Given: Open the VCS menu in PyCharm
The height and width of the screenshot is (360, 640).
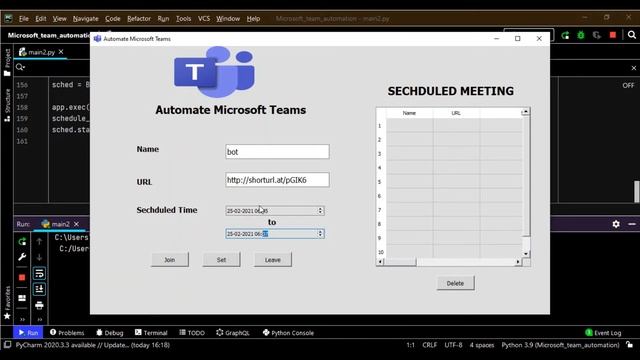Looking at the screenshot, I should [x=204, y=19].
